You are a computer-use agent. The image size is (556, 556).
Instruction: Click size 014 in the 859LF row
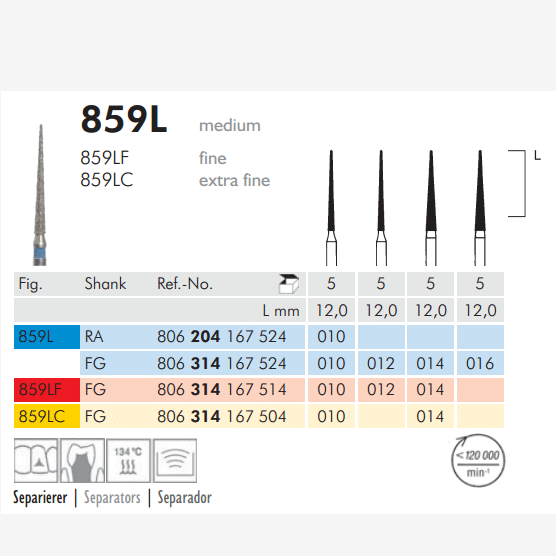pos(430,390)
